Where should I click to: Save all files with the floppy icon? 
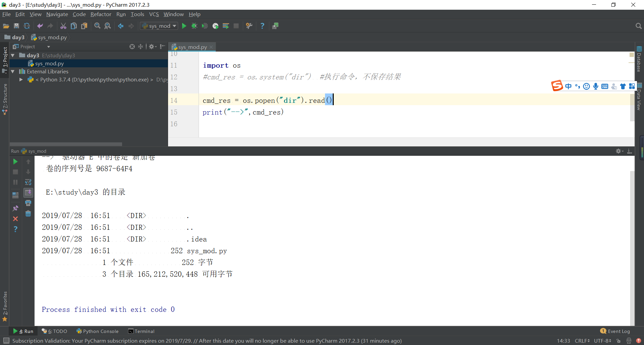16,26
